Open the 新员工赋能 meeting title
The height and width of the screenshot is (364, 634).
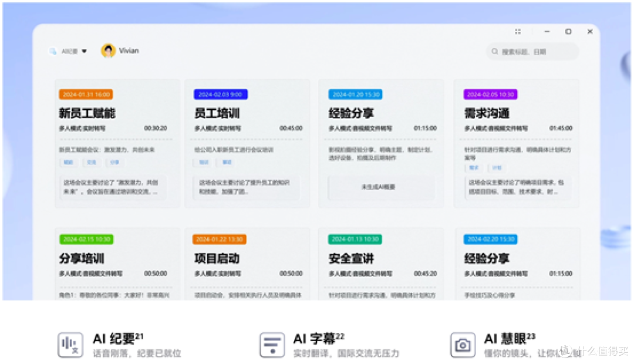87,113
